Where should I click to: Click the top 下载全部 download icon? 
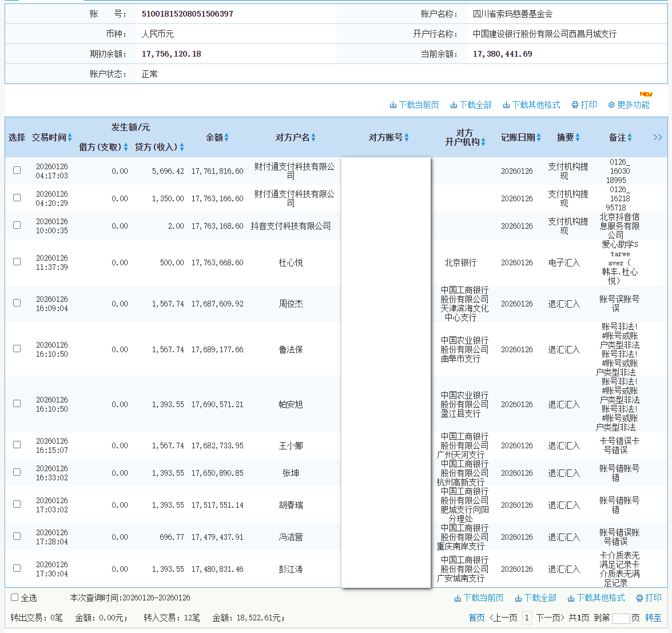point(454,105)
